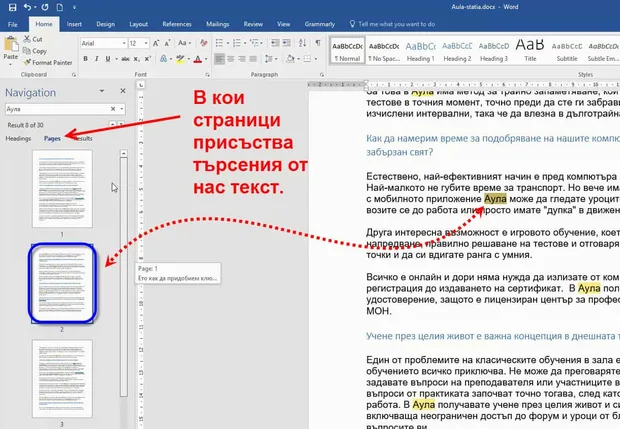
Task: Open the Clipboard pane launcher
Action: coord(74,75)
